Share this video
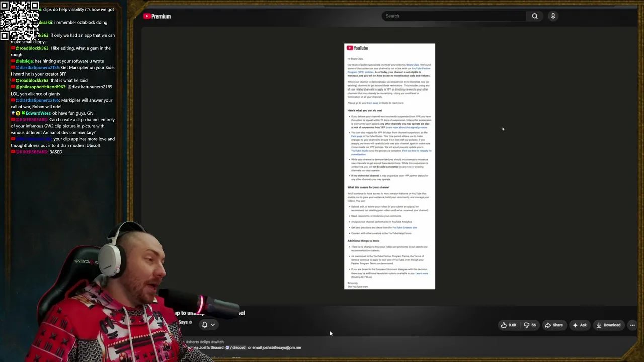Image resolution: width=644 pixels, height=362 pixels. [554, 325]
